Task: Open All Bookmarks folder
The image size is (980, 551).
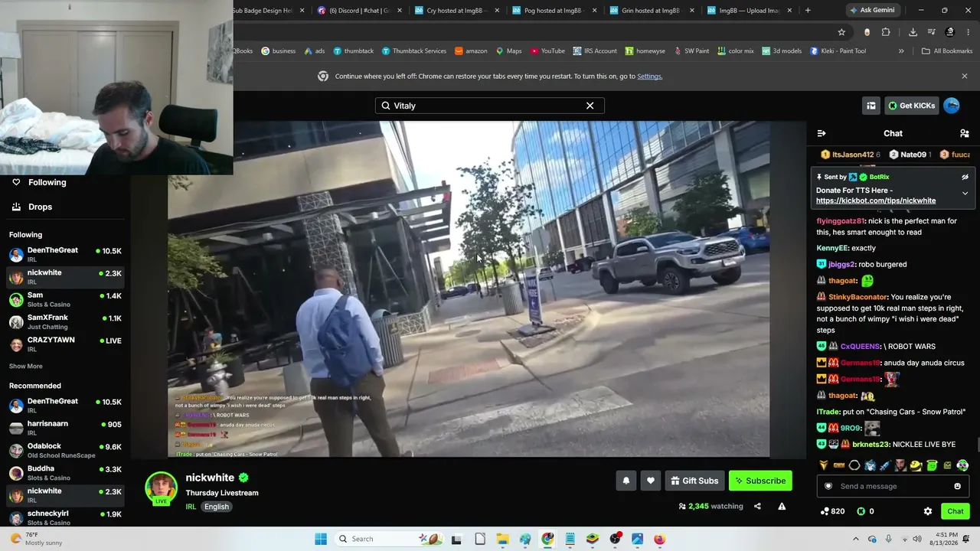Action: coord(947,51)
